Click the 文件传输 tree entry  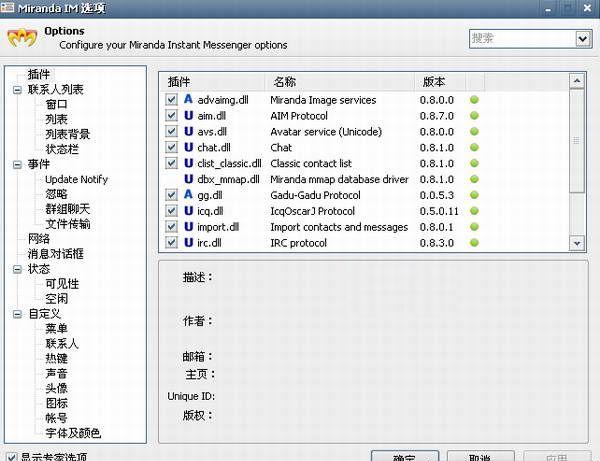click(68, 224)
